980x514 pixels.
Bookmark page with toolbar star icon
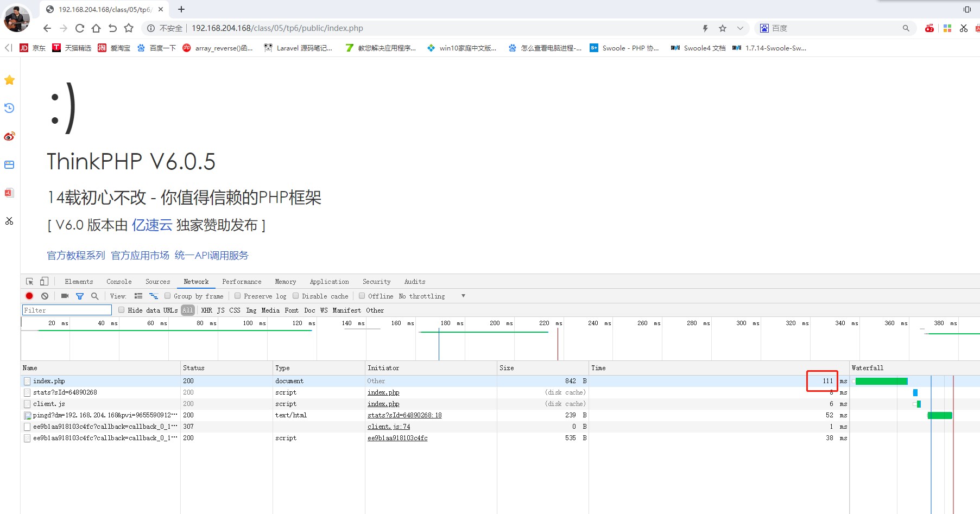point(129,28)
